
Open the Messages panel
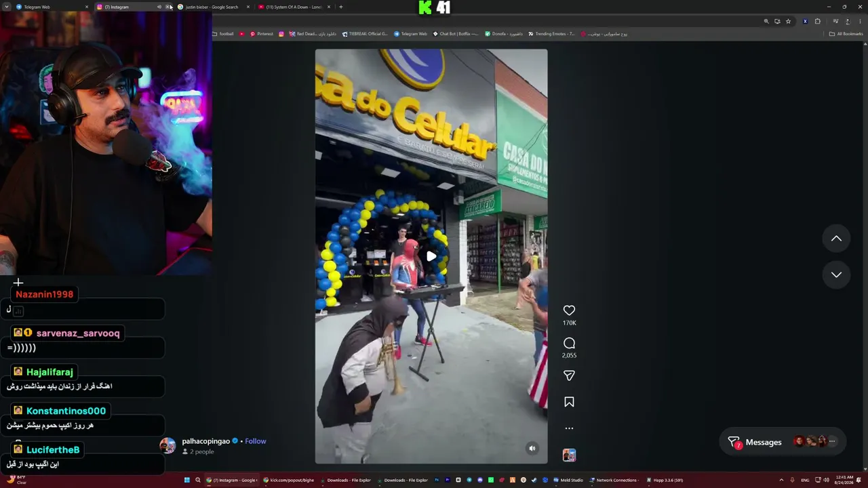pyautogui.click(x=764, y=442)
